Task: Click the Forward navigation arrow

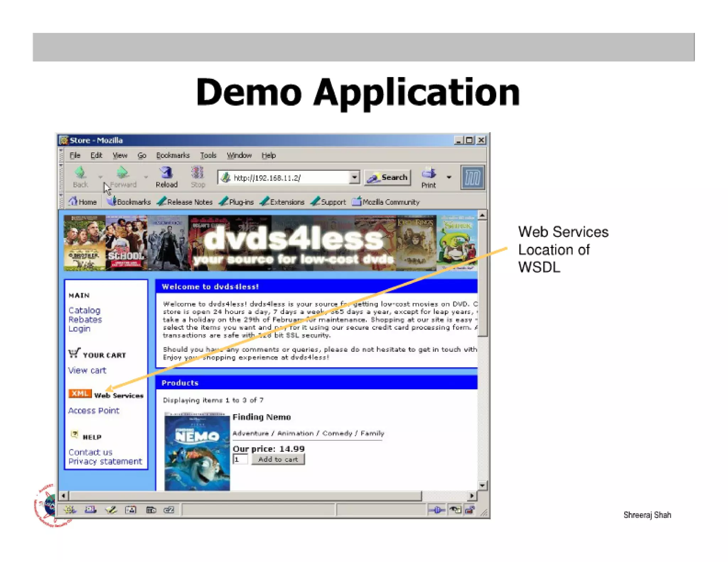Action: pos(123,177)
